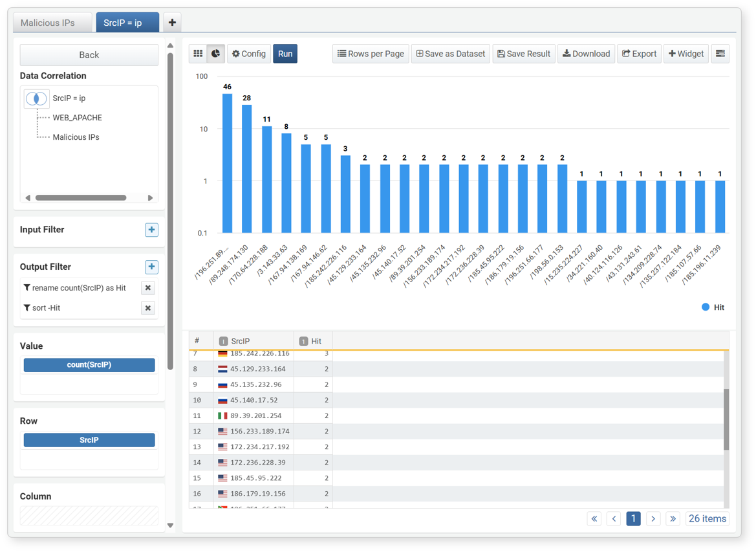Remove rename count(SrcIP) as Hit filter
Image resolution: width=756 pixels, height=552 pixels.
coord(148,288)
